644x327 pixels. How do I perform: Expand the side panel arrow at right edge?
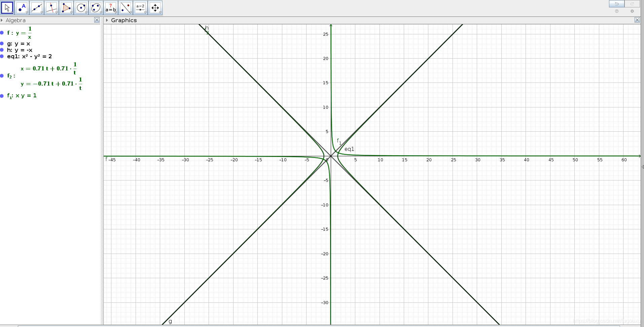[643, 167]
